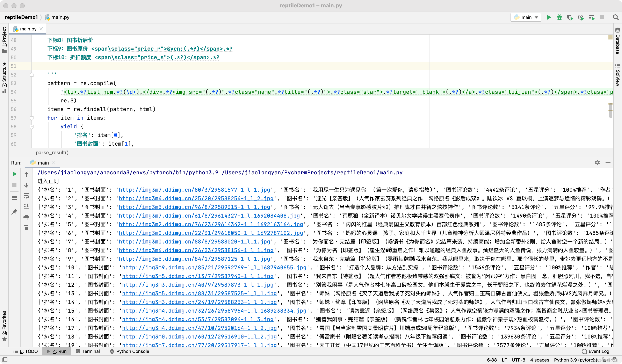Image resolution: width=622 pixels, height=364 pixels.
Task: Click the yellow inspection indicator in editor corner
Action: (x=610, y=37)
